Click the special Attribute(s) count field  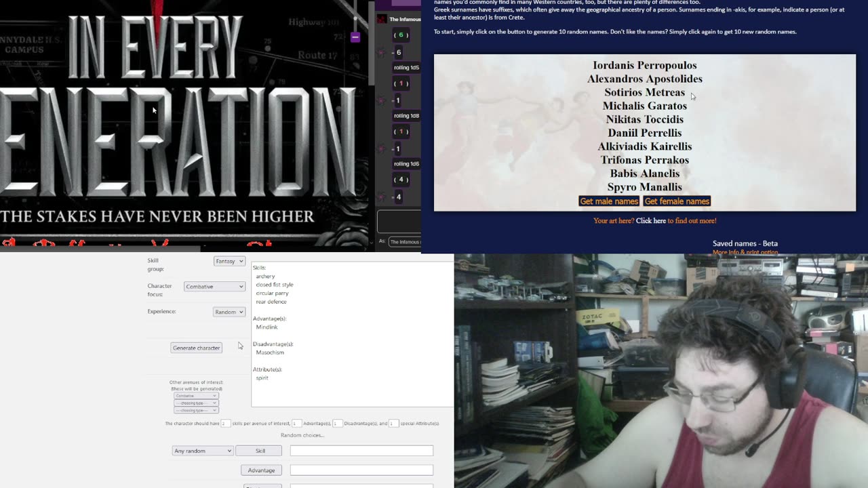[393, 424]
